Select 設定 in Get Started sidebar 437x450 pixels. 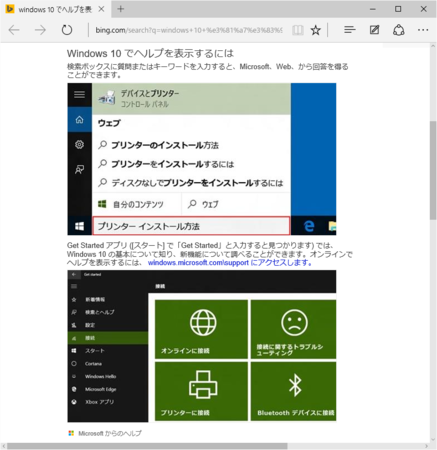coord(108,325)
